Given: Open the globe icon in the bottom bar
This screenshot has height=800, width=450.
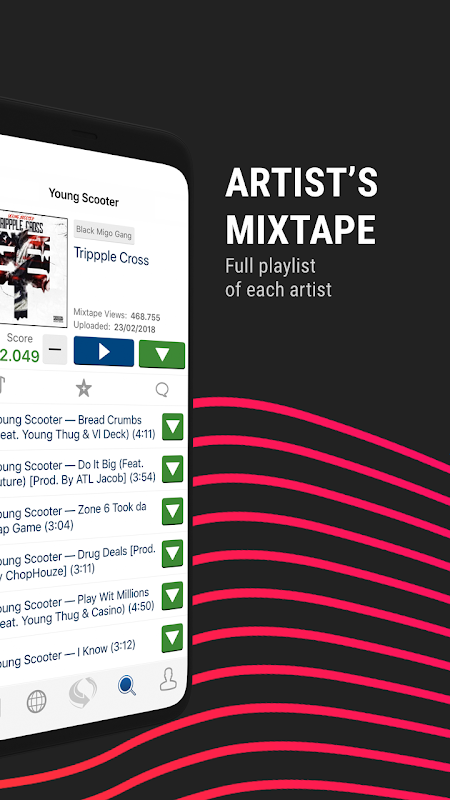Looking at the screenshot, I should point(36,702).
